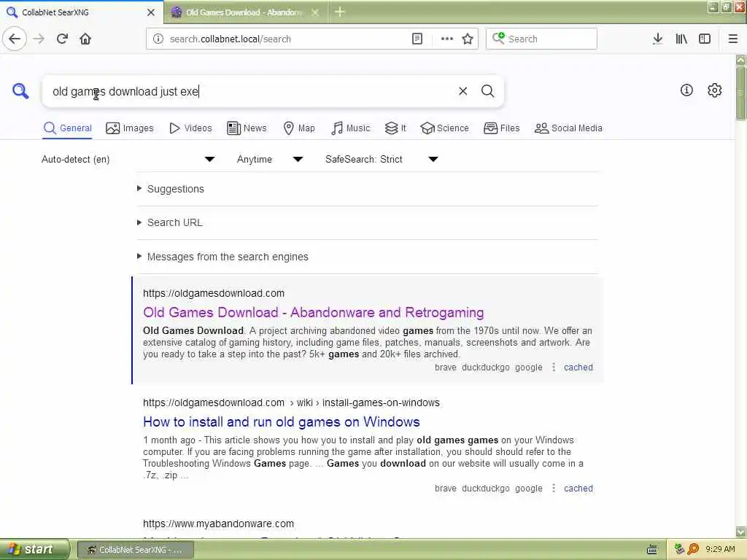Open the Firefox library
This screenshot has width=747, height=560.
(x=681, y=39)
